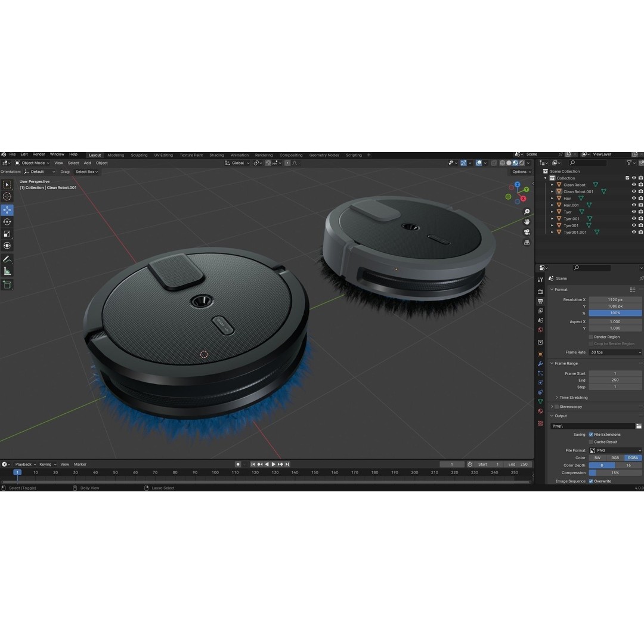Image resolution: width=644 pixels, height=644 pixels.
Task: Select the Cursor tool in the toolbar
Action: tap(7, 197)
